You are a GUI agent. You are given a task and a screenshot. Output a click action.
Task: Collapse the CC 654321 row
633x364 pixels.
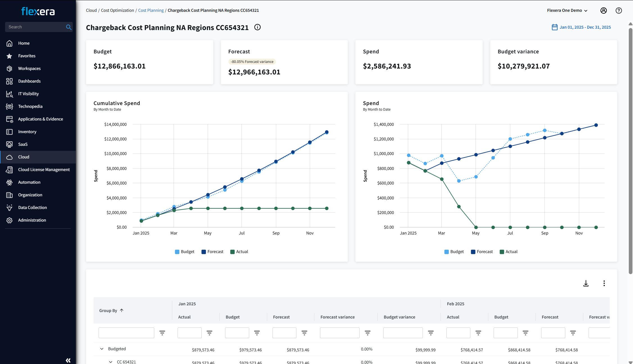point(111,362)
